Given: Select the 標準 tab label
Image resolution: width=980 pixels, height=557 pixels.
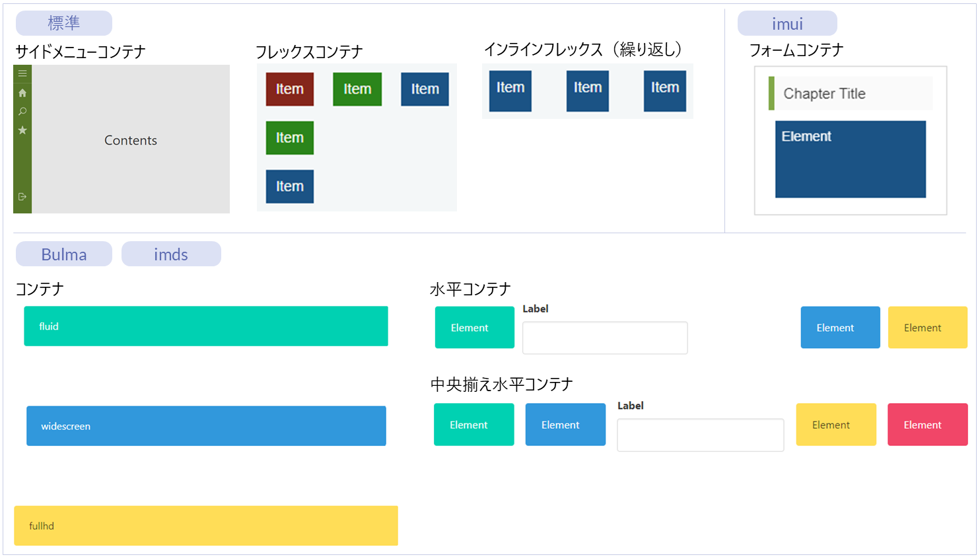Looking at the screenshot, I should pos(64,23).
